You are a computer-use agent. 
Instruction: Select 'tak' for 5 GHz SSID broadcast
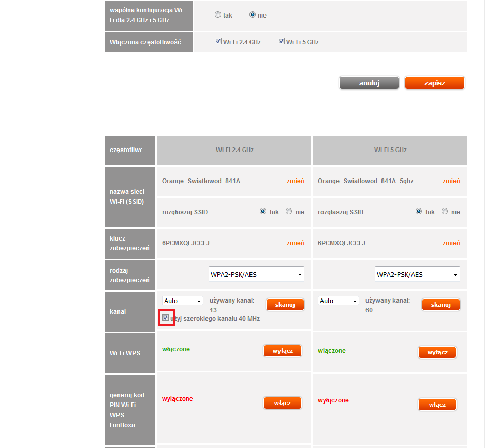coord(419,212)
